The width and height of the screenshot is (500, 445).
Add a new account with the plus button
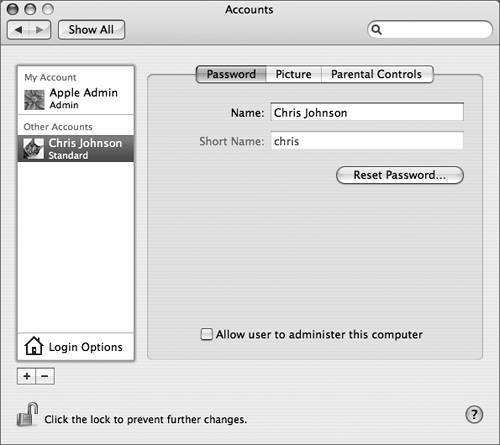(x=26, y=376)
